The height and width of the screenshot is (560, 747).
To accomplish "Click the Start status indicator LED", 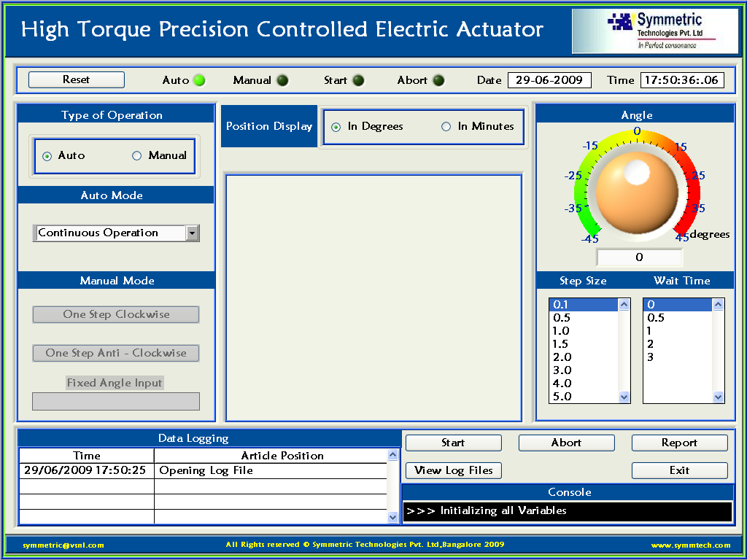I will [x=358, y=80].
